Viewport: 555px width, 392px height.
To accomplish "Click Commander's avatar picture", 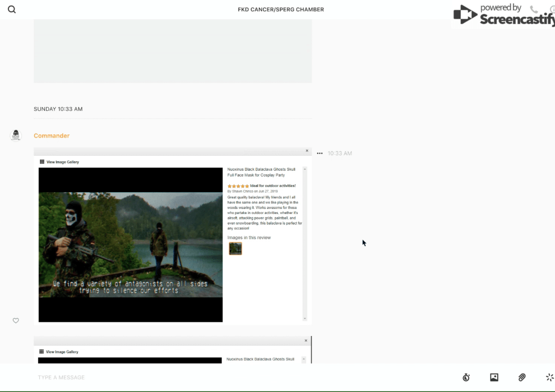I will 16,135.
